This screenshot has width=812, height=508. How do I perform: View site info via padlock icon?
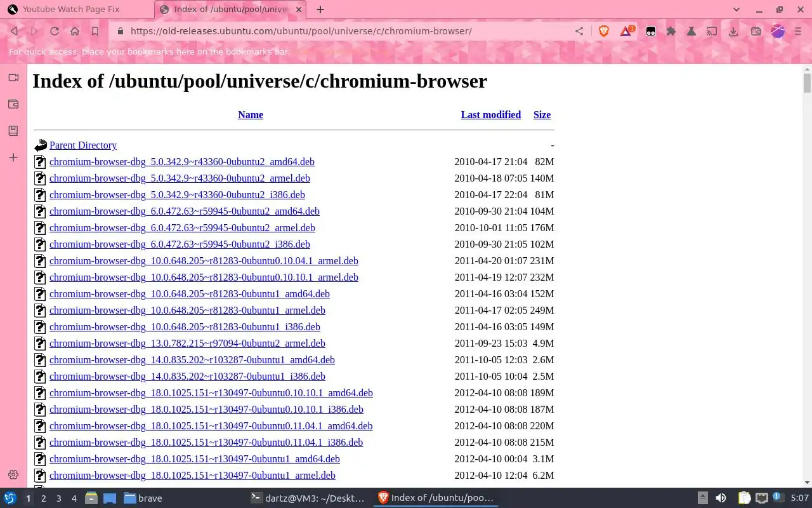click(x=121, y=31)
